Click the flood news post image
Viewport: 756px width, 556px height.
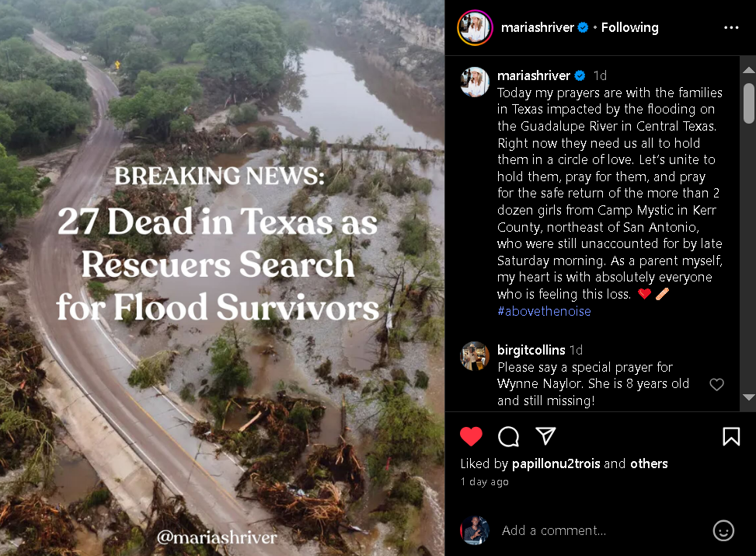coord(222,278)
